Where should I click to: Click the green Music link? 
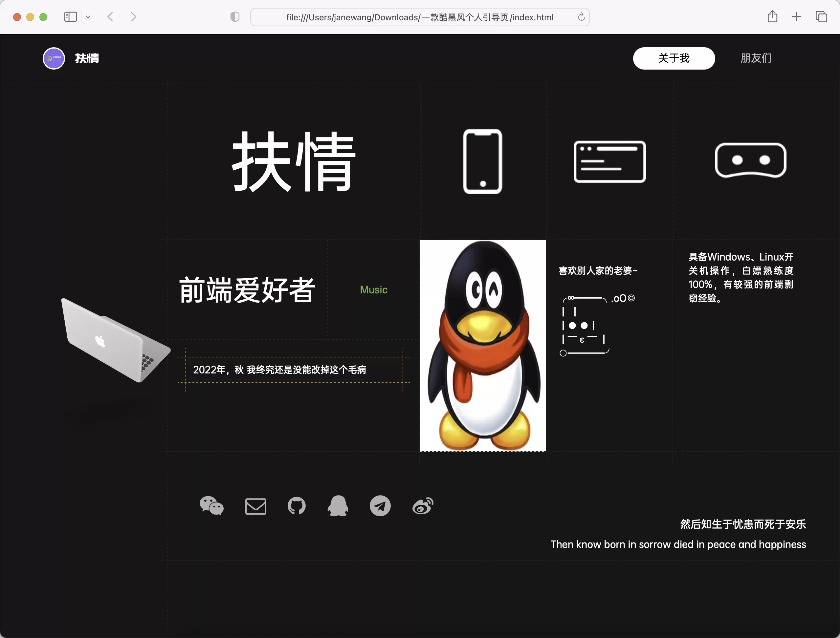click(374, 290)
